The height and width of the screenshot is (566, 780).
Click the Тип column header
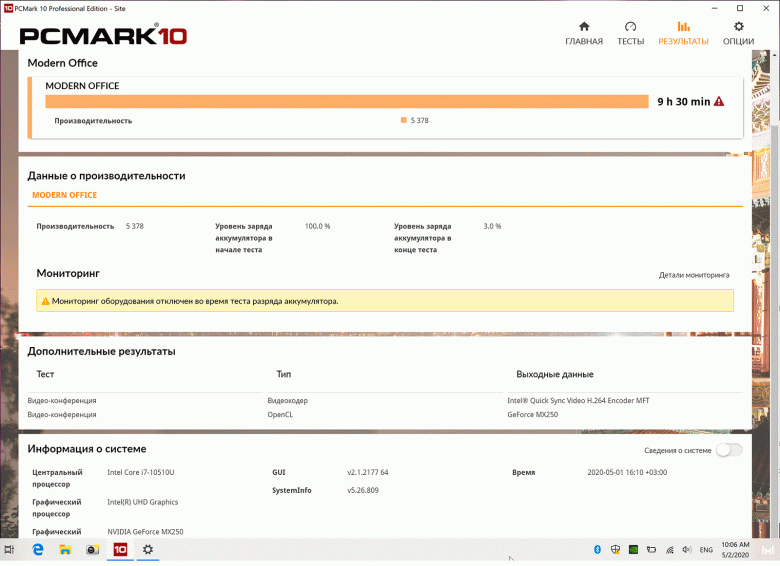tap(284, 374)
